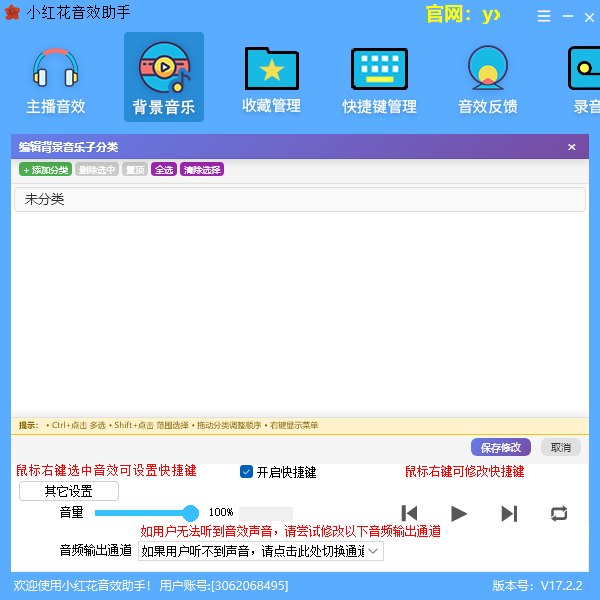Toggle the loop repeat mode icon

[559, 514]
